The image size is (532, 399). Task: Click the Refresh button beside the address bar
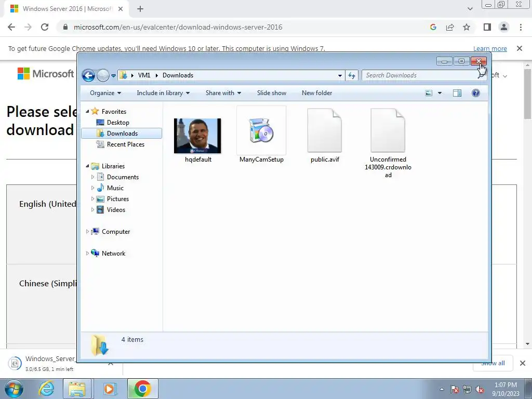click(352, 75)
